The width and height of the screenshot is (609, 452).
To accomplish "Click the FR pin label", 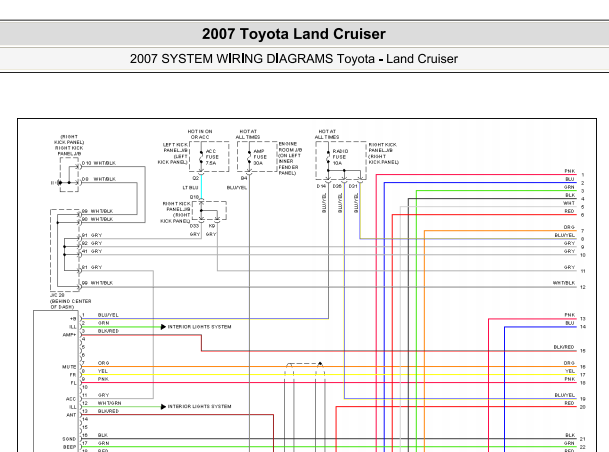I will (x=73, y=375).
